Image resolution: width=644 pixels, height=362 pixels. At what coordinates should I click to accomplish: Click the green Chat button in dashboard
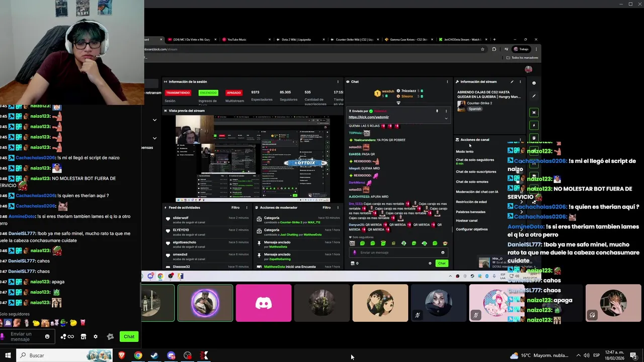(x=442, y=263)
